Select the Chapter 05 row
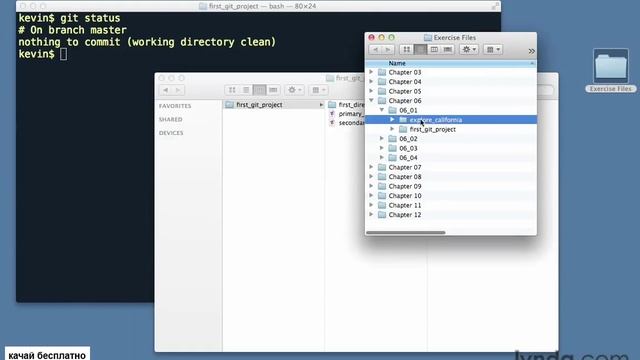The height and width of the screenshot is (360, 640). coord(451,91)
